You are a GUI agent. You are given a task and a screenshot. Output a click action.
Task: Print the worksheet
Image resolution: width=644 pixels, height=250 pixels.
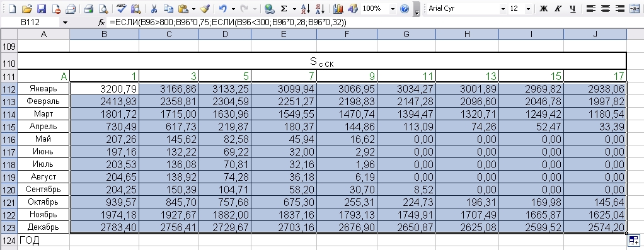pyautogui.click(x=88, y=8)
